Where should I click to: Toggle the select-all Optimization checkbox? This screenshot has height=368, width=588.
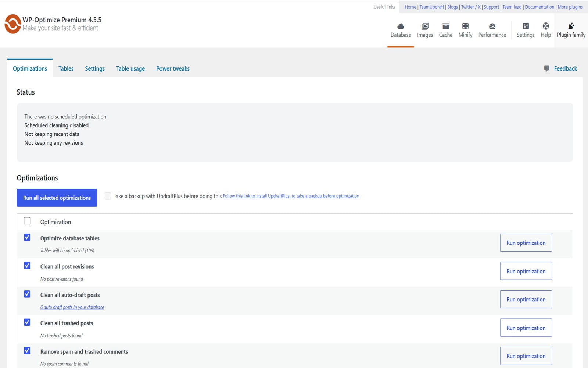27,221
